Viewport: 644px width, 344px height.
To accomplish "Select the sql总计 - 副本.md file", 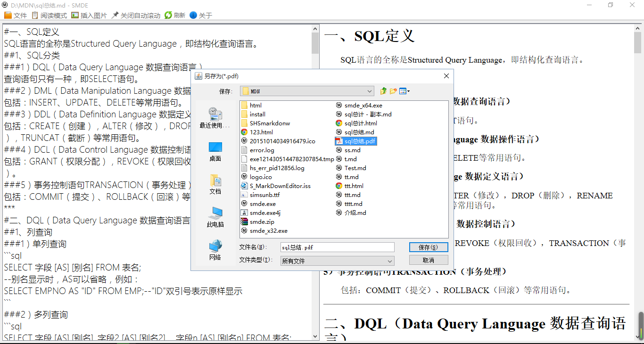I will pos(363,114).
